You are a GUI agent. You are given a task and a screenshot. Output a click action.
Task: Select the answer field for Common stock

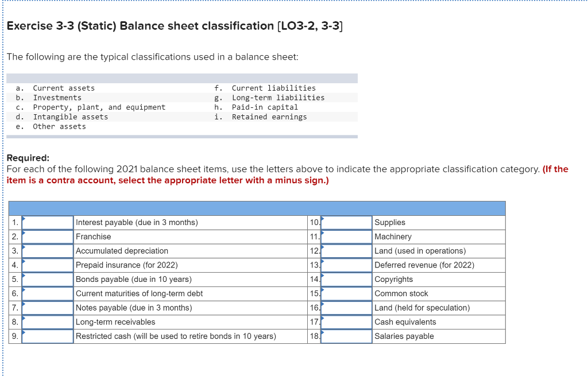347,293
